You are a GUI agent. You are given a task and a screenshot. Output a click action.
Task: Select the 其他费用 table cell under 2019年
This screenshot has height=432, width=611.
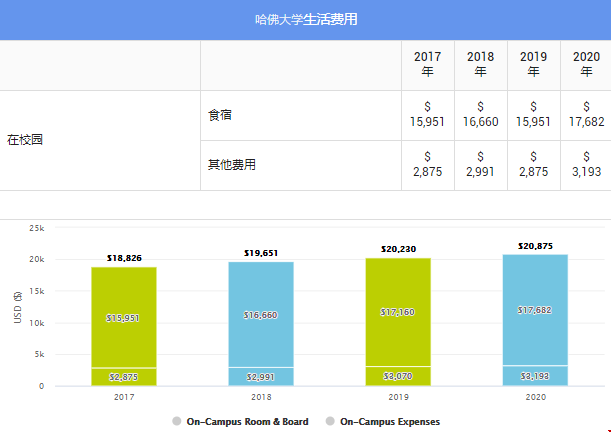[x=534, y=165]
